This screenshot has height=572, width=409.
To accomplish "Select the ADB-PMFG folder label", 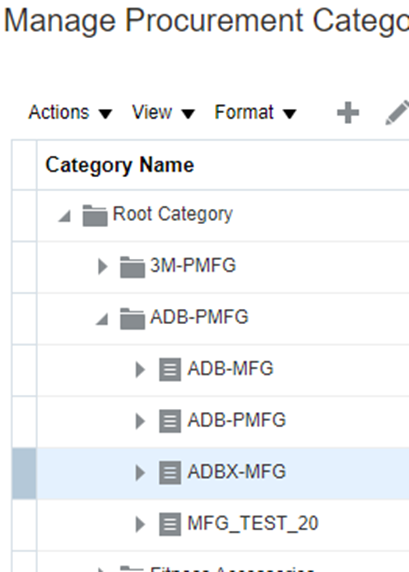I will click(199, 317).
